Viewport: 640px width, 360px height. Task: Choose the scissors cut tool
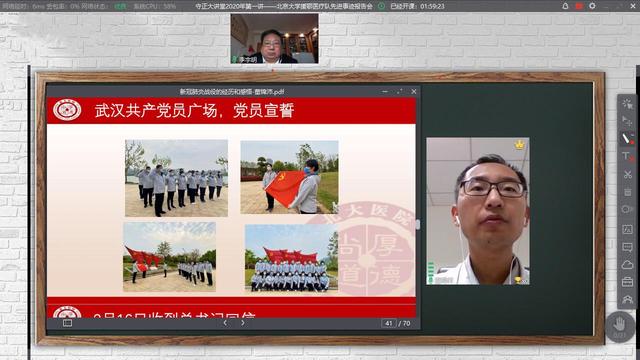[627, 175]
